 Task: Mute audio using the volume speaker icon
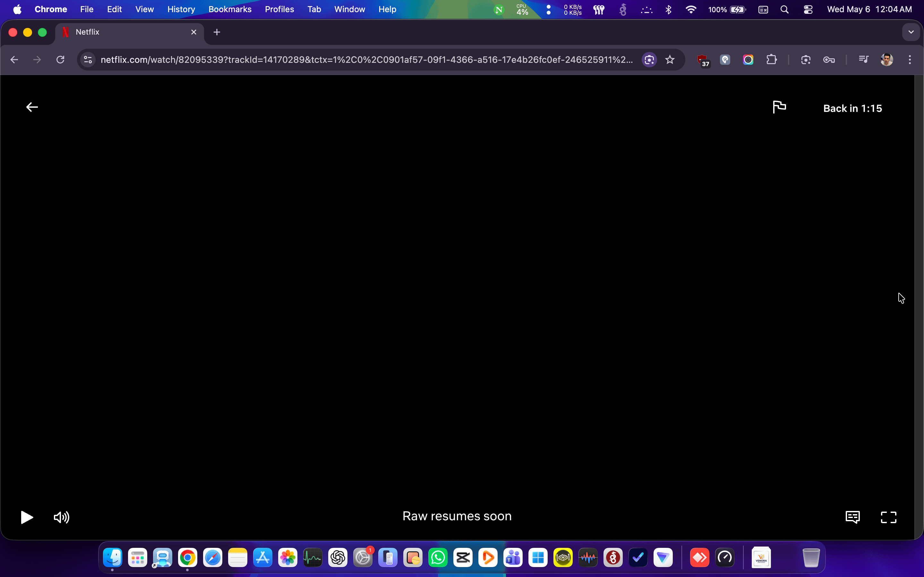(x=62, y=517)
